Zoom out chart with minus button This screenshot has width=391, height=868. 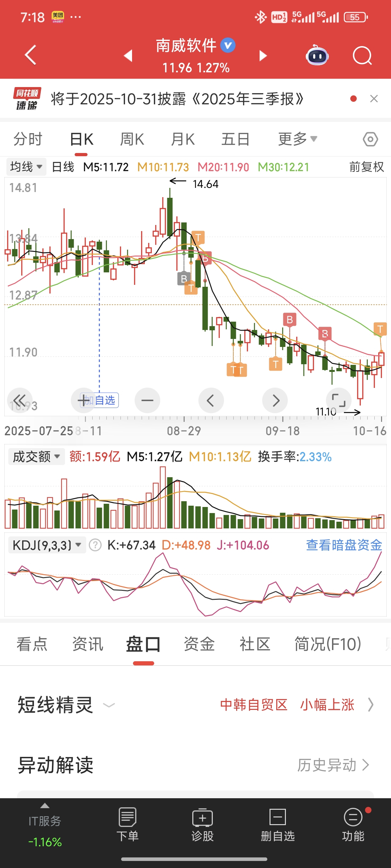[147, 400]
